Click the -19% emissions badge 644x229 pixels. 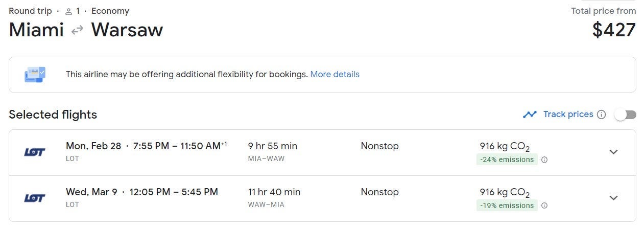pyautogui.click(x=507, y=205)
